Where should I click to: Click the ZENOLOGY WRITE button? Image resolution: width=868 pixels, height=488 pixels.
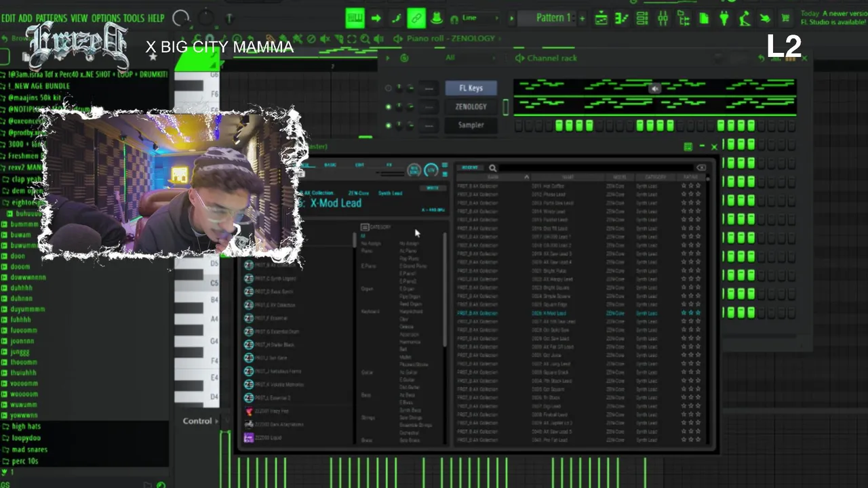pyautogui.click(x=432, y=188)
